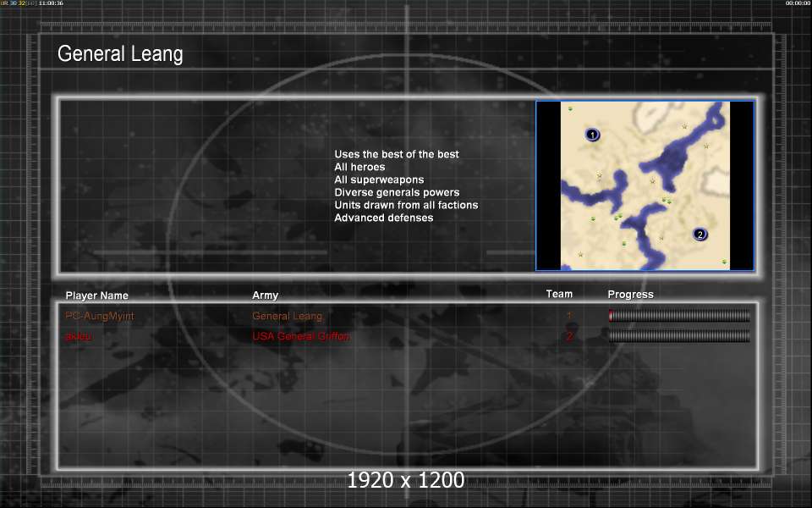Select the 'All superweapons' line
Screen dimensions: 812x508
[379, 179]
